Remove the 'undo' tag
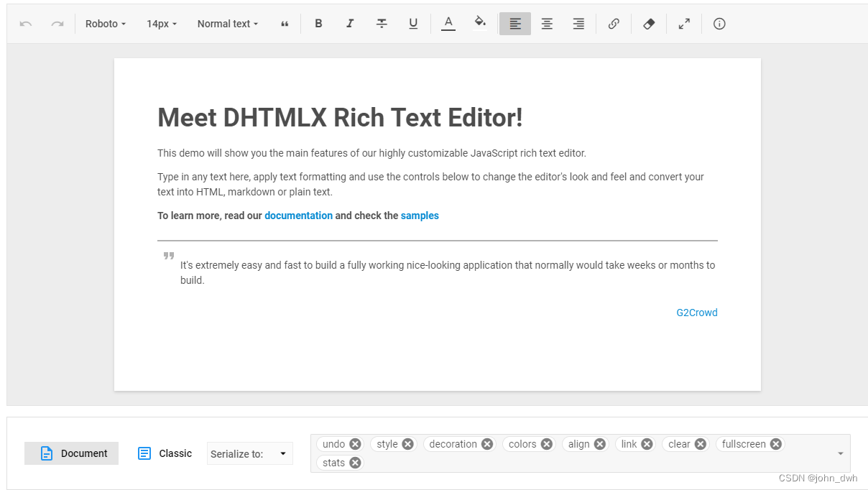The image size is (868, 490). pyautogui.click(x=355, y=444)
